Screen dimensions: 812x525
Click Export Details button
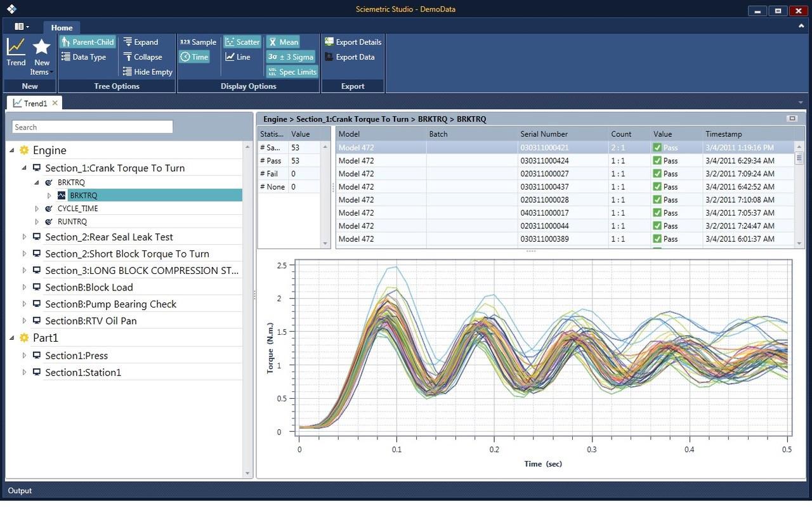click(x=353, y=42)
